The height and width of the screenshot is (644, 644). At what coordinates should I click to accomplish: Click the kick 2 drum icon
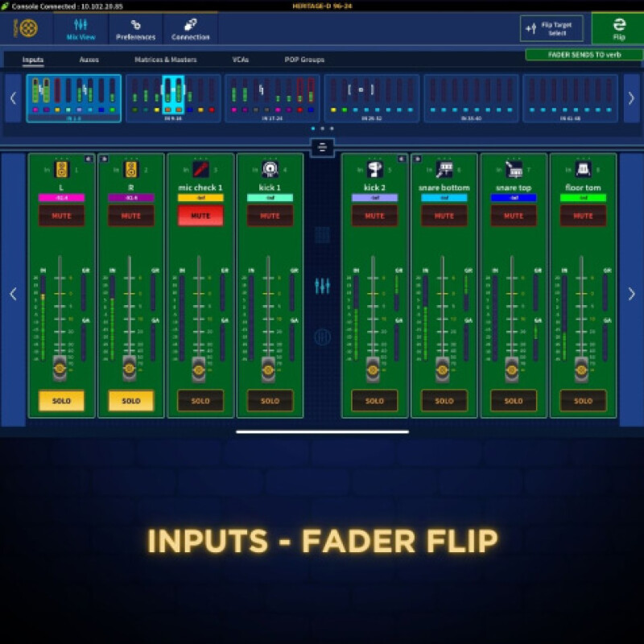374,169
